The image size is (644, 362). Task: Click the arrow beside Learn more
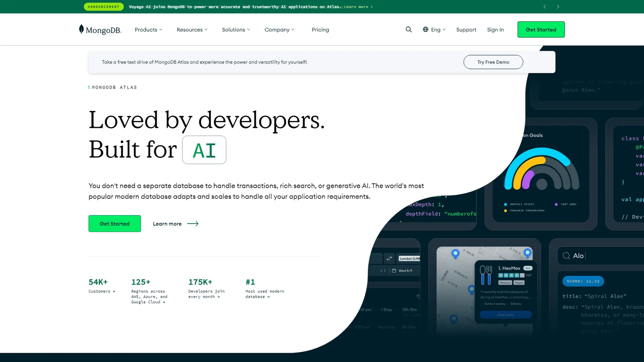193,224
